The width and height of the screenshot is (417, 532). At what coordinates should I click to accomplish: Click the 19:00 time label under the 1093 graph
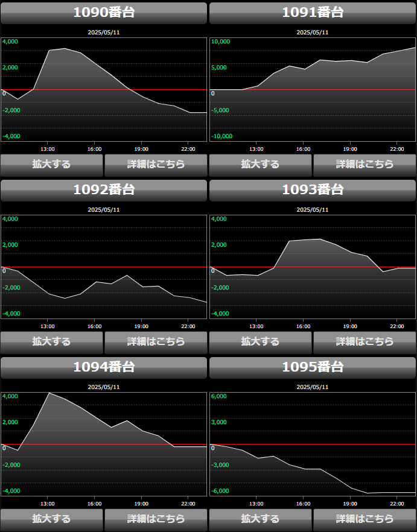click(350, 326)
